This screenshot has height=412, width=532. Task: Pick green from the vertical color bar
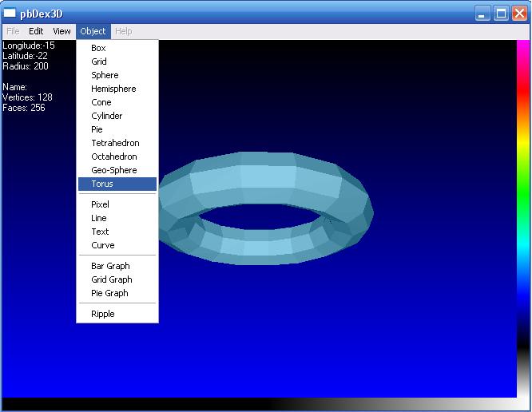click(523, 192)
